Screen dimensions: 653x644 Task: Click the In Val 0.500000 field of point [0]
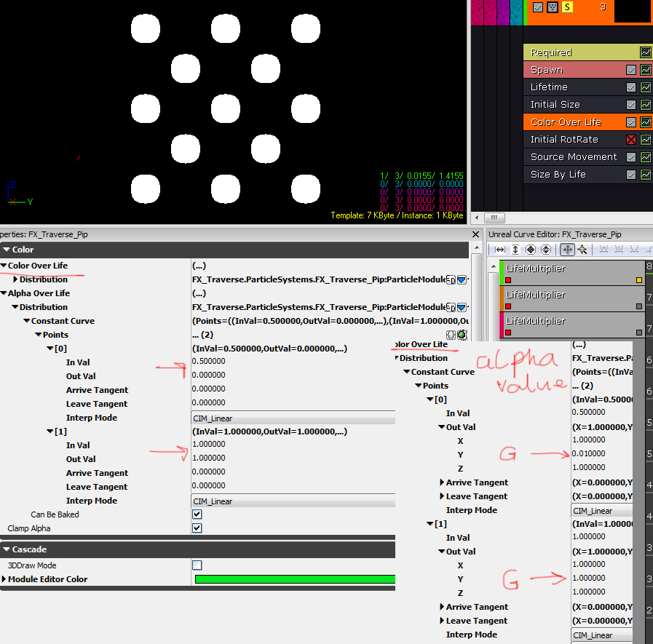pyautogui.click(x=293, y=362)
